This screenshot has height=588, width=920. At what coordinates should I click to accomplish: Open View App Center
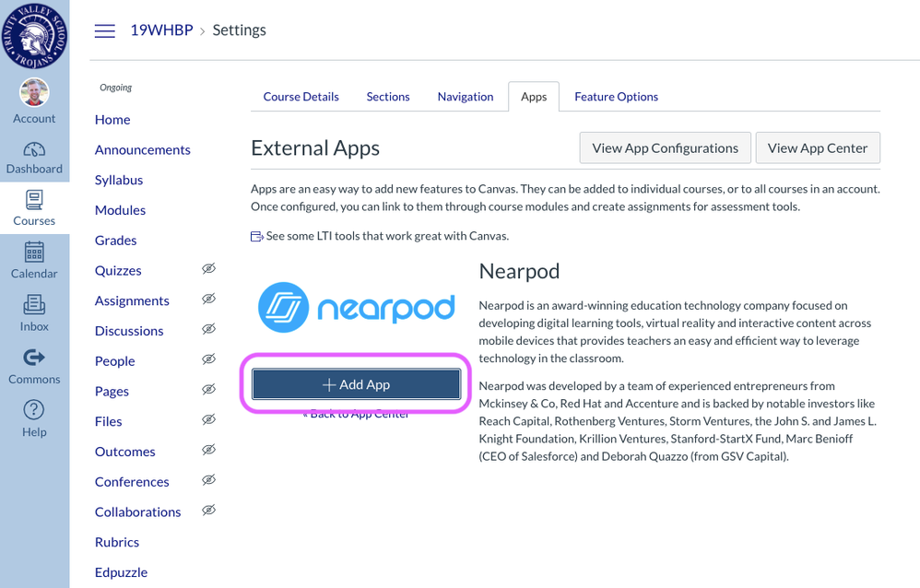pyautogui.click(x=818, y=147)
